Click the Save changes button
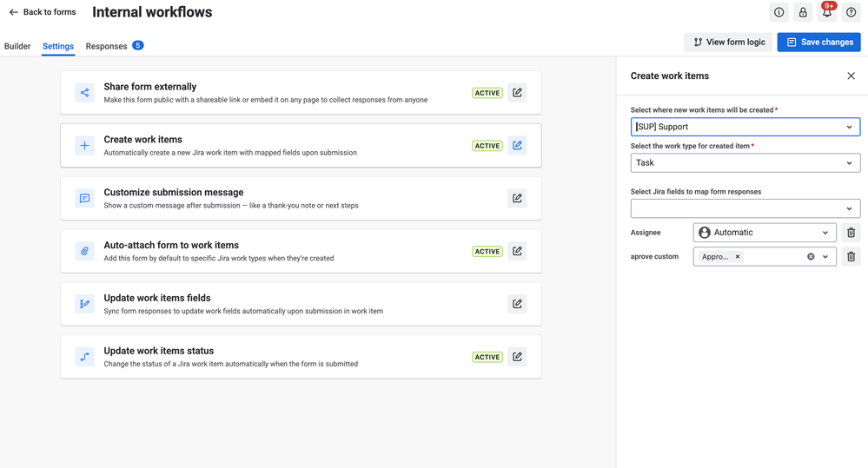Viewport: 868px width, 468px height. tap(818, 42)
